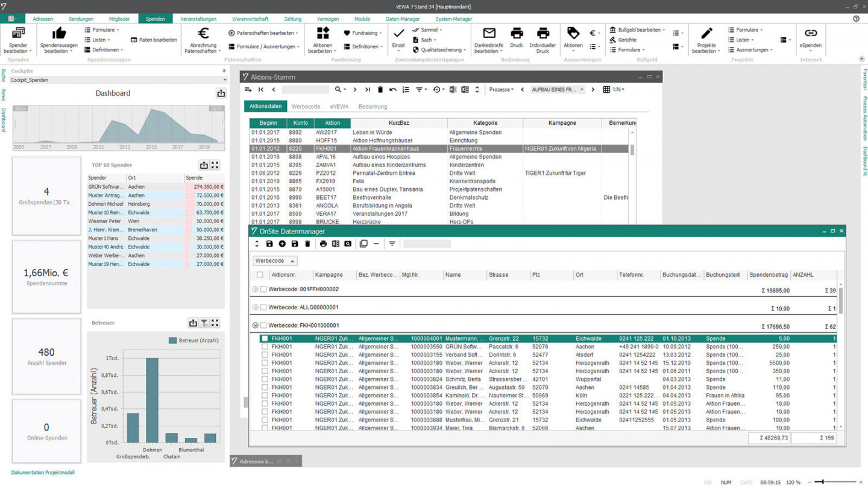Viewport: 868px width, 486px height.
Task: Expand the Werbecode: 001FFH00002 group
Action: [x=255, y=289]
